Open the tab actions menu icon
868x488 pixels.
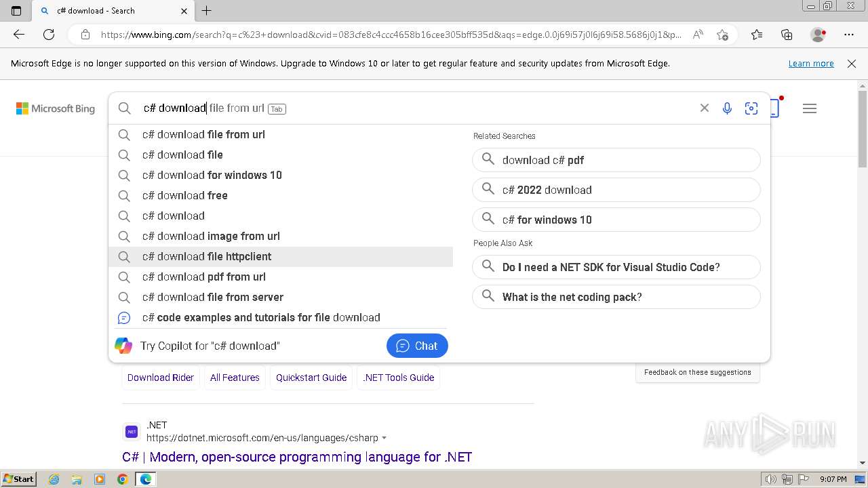pos(16,11)
